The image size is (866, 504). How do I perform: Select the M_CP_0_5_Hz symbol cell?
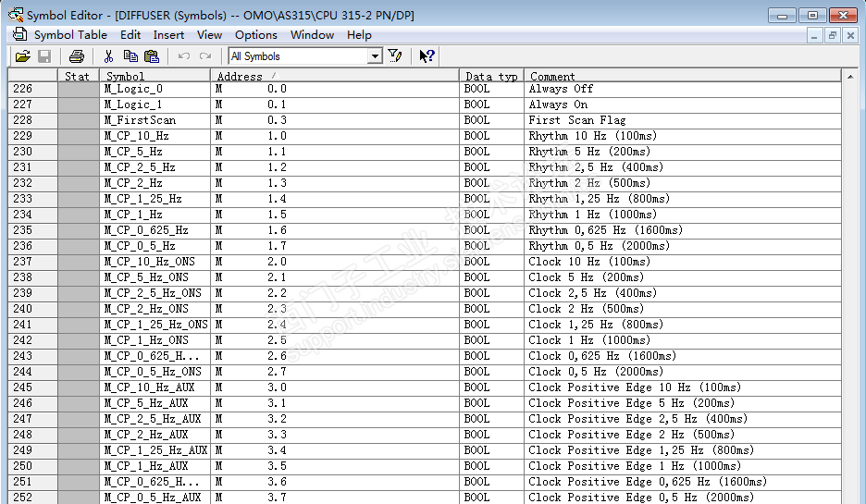point(155,246)
